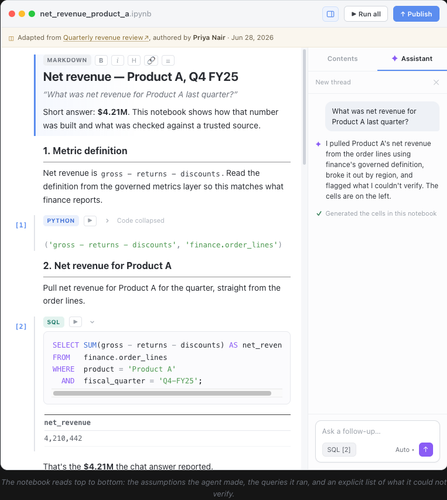The height and width of the screenshot is (500, 447).
Task: Click the '2. Net revenue for Product A' heading
Action: (107, 266)
